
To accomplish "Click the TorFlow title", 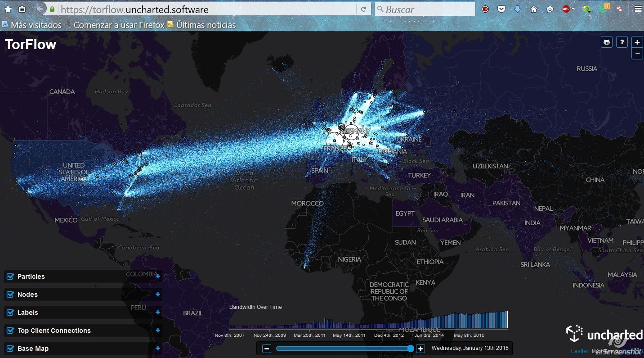I will pos(31,44).
